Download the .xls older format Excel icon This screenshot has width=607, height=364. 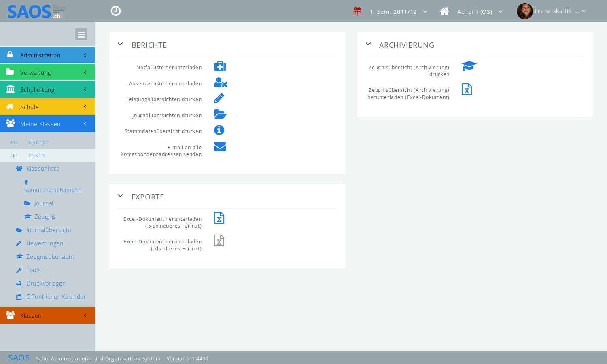[x=219, y=241]
